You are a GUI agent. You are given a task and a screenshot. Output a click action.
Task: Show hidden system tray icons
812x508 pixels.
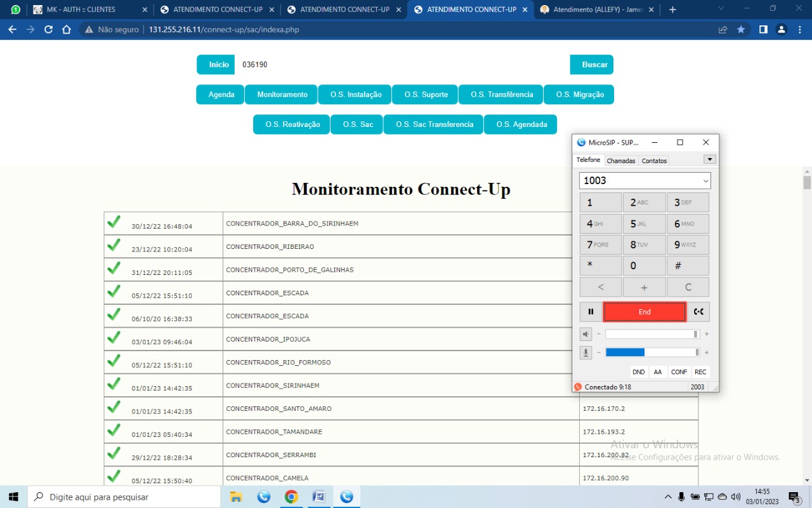(x=667, y=497)
